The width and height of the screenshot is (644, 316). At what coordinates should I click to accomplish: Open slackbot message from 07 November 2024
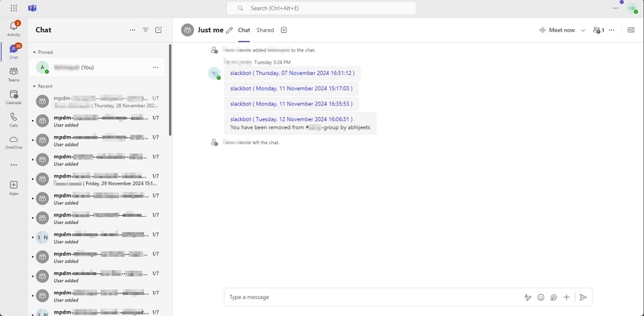click(292, 73)
